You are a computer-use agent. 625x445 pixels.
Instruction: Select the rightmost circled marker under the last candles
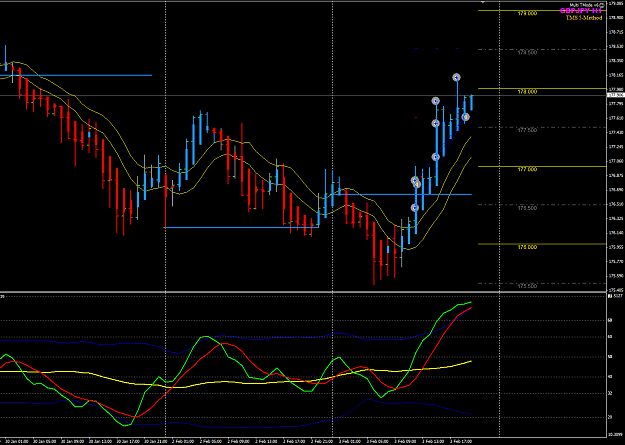coord(465,117)
